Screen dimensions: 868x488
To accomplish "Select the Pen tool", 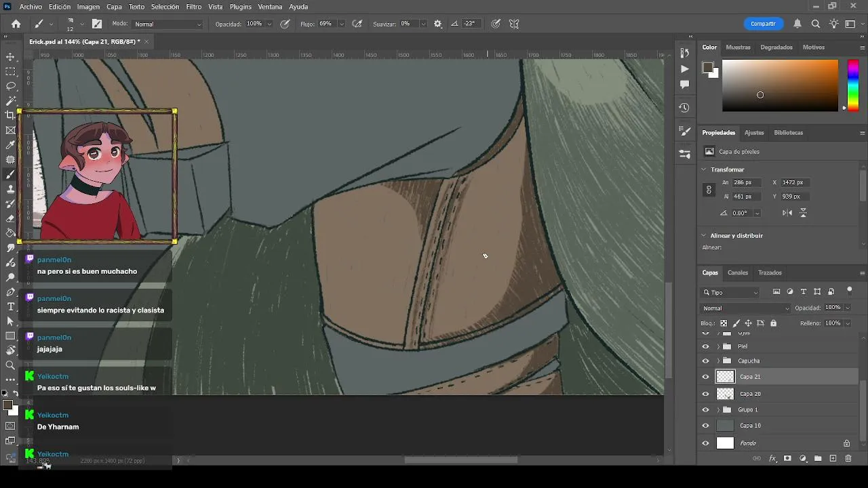I will [10, 292].
